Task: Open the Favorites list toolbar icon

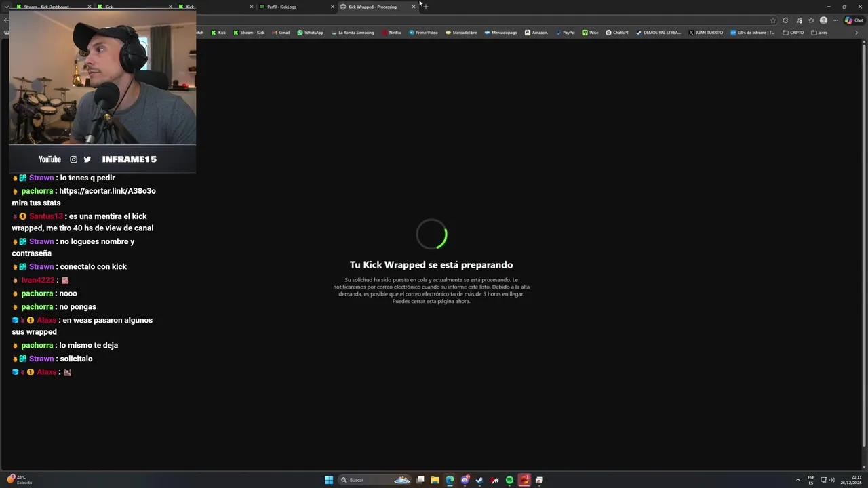Action: point(811,20)
